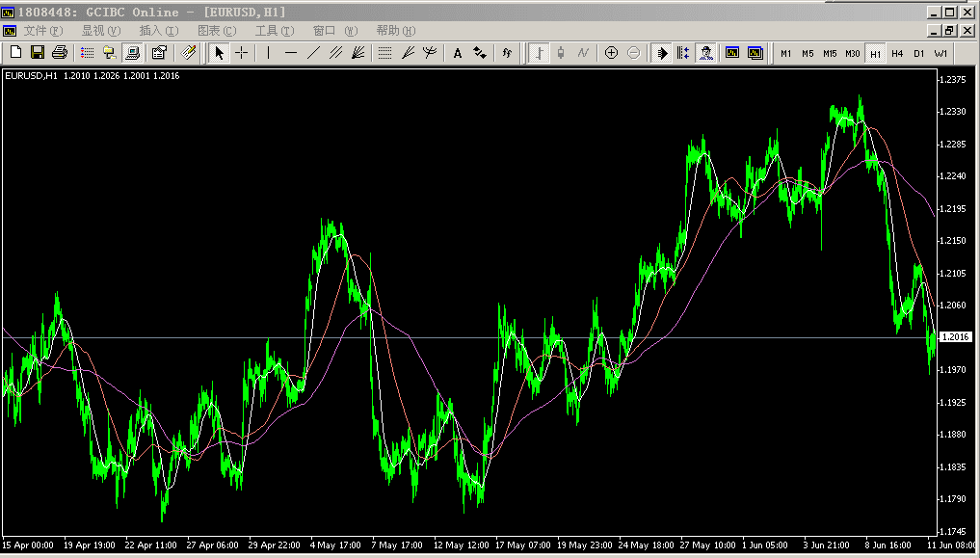Zoom in on the chart
Screen dimensions: 980x558
[x=611, y=53]
